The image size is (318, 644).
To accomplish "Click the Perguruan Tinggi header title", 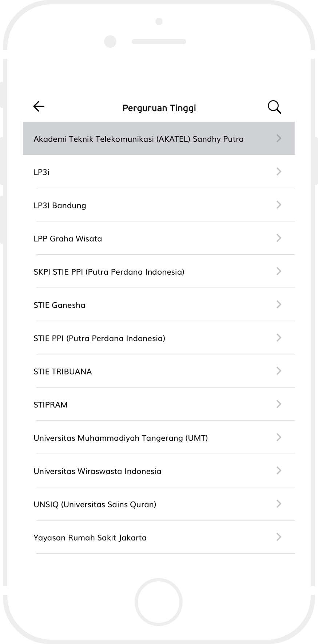I will click(159, 108).
